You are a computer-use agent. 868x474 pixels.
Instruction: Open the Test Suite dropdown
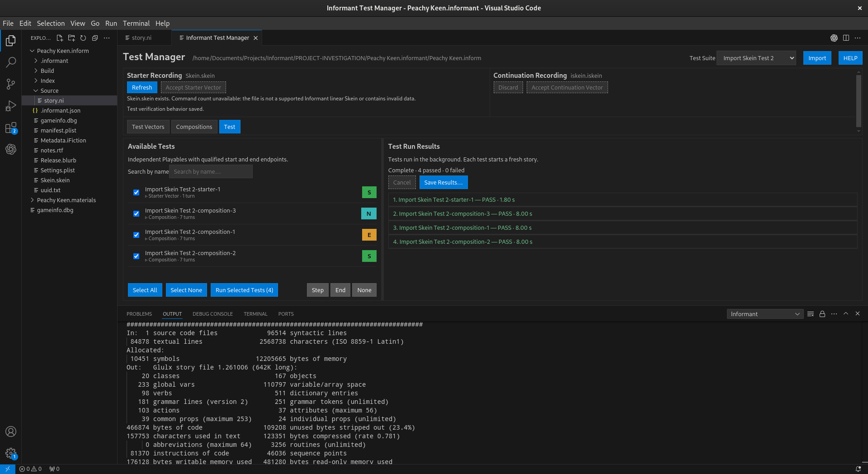click(x=756, y=58)
